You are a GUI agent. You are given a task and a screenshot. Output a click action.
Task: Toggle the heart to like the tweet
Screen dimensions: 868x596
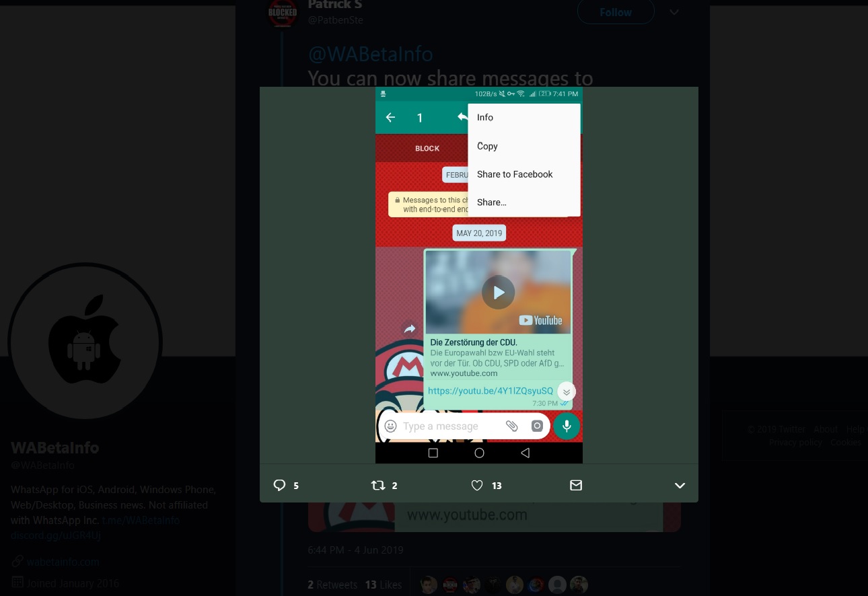(476, 485)
